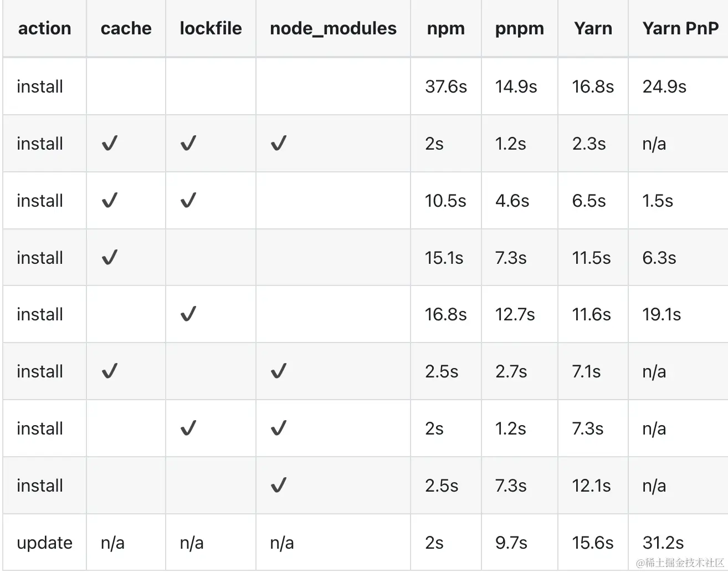
Task: Select the 'npm' column header
Action: (x=445, y=28)
